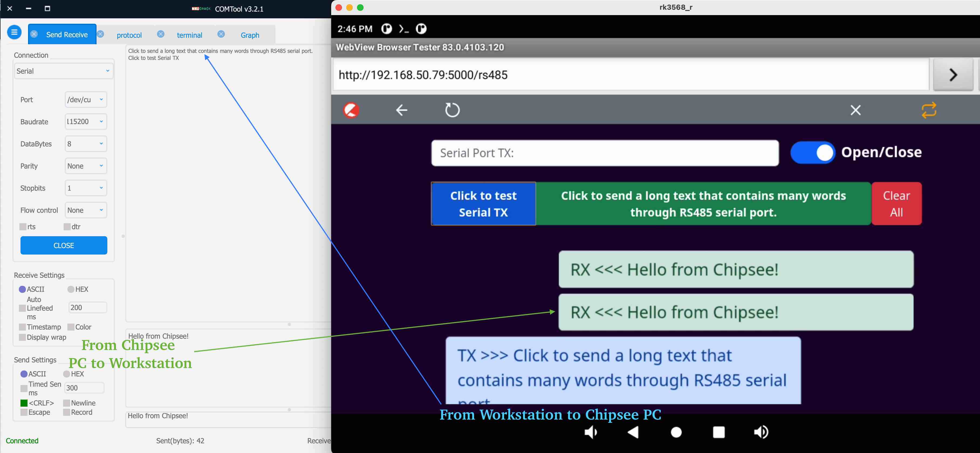This screenshot has height=453, width=980.
Task: Reload the page with refresh icon
Action: [x=452, y=110]
